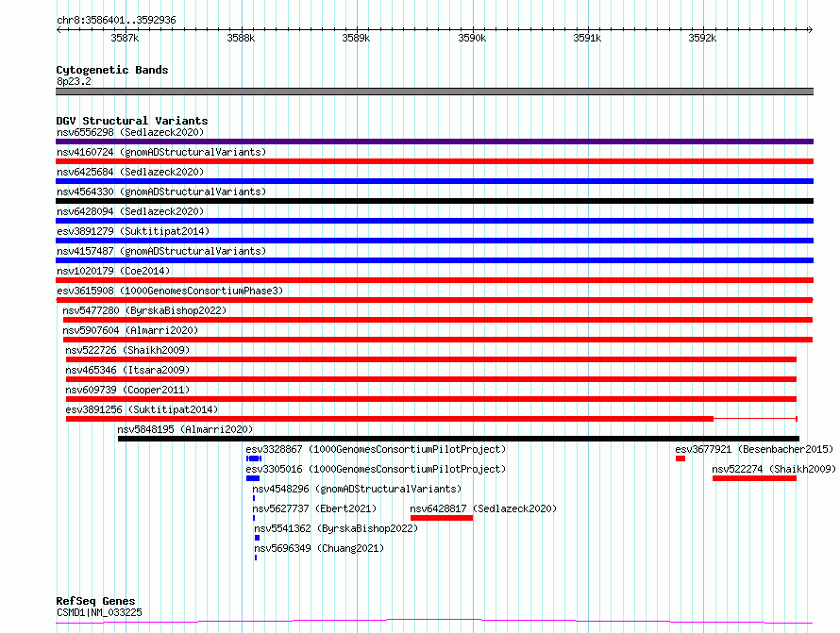Viewport: 840px width, 633px height.
Task: Select the red nsv609739 variant bar
Action: click(431, 399)
